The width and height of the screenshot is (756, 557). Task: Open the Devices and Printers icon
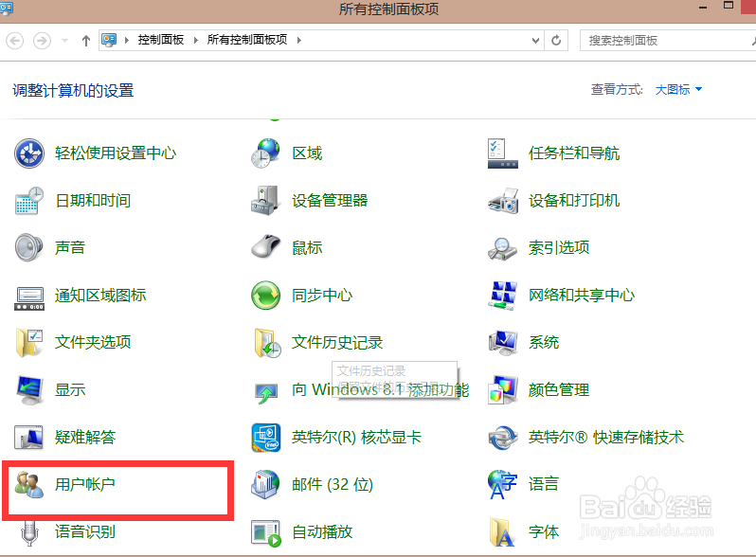502,201
